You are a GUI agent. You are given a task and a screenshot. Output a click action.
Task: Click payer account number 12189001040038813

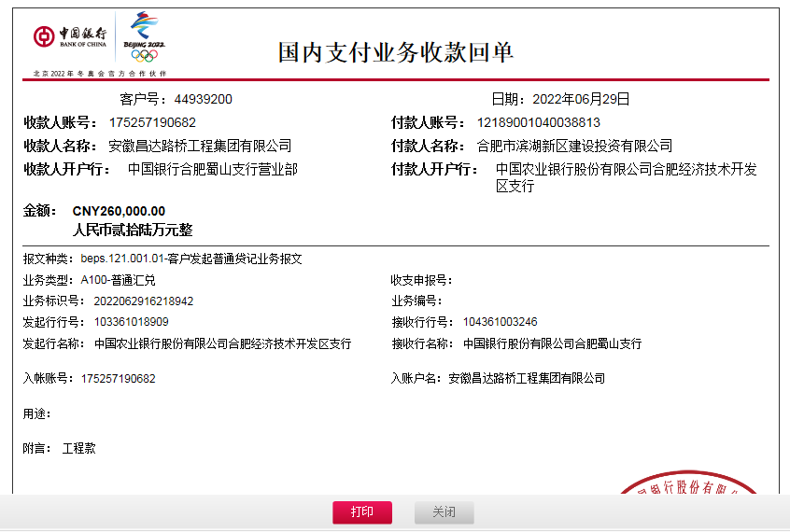[538, 122]
